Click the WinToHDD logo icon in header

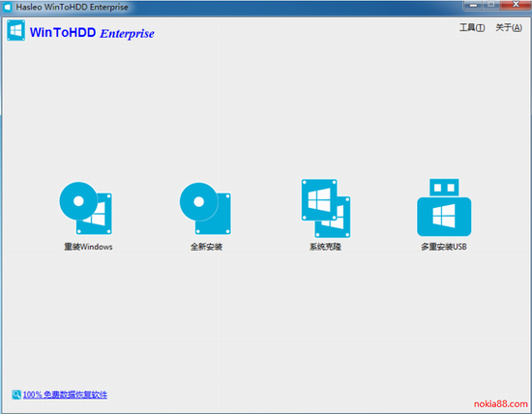(15, 31)
